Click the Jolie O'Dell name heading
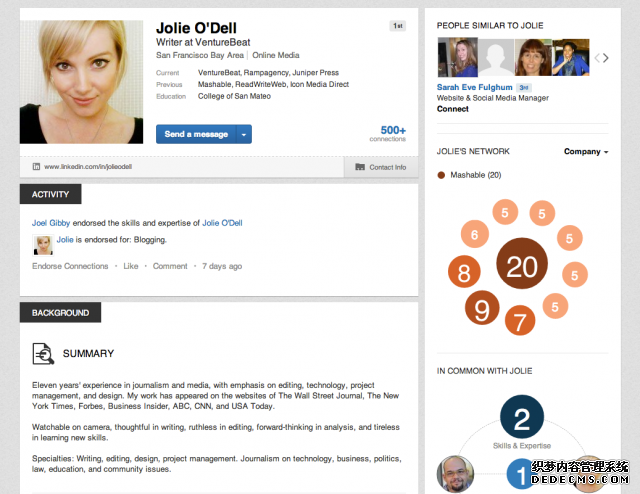 [196, 28]
